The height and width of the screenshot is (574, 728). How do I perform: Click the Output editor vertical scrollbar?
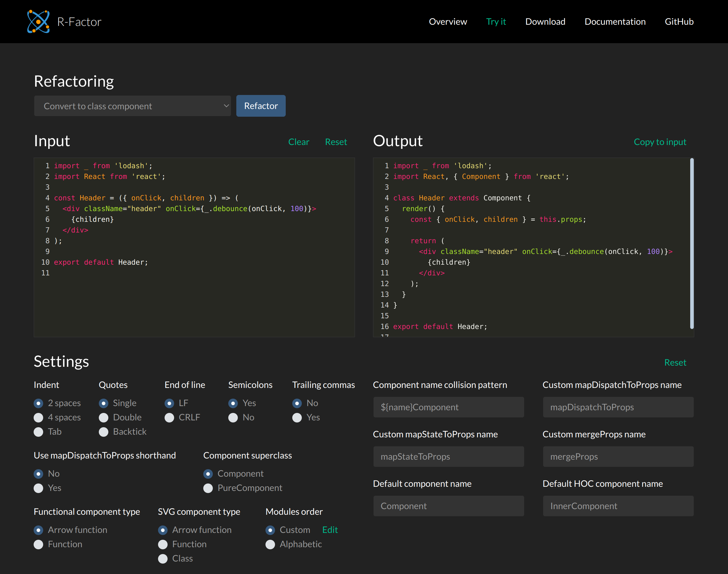coord(692,243)
